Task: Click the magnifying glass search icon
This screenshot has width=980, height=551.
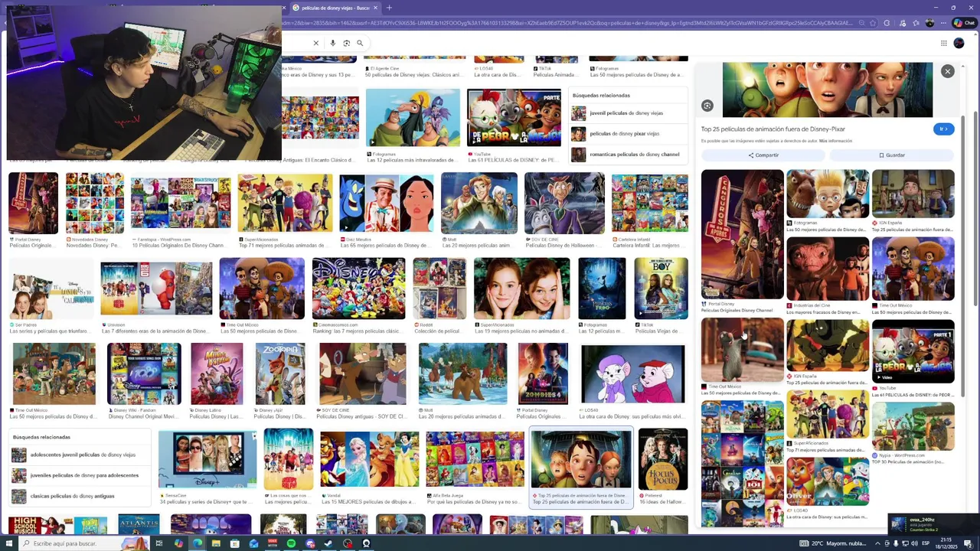Action: 360,43
